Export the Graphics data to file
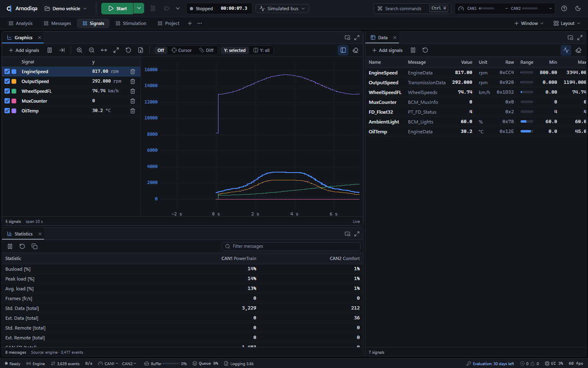 [140, 50]
